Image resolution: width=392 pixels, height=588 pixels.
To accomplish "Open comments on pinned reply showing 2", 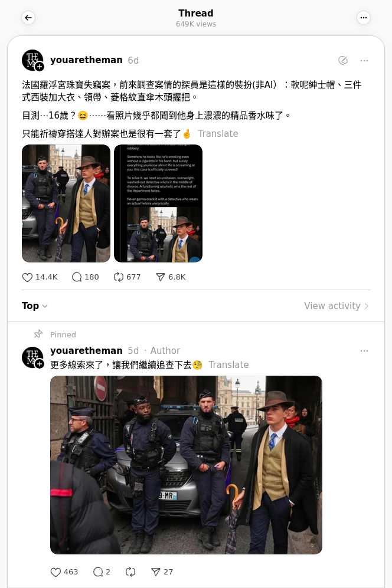I will tap(98, 572).
